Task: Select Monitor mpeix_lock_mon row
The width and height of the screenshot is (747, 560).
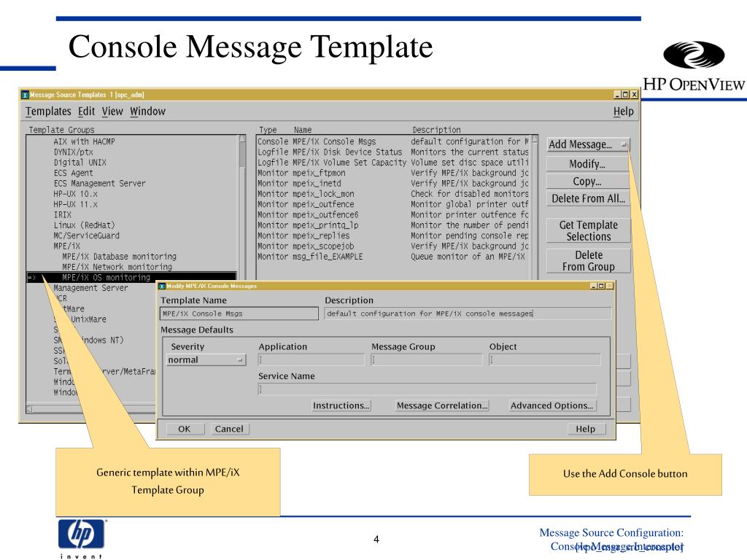Action: click(x=393, y=194)
